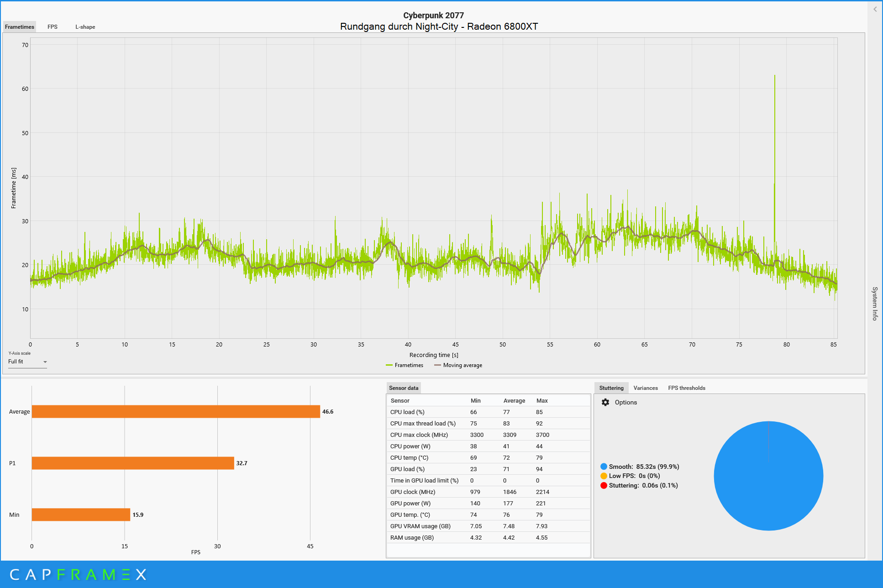Click the Options label in Stuttering panel

[x=625, y=402]
